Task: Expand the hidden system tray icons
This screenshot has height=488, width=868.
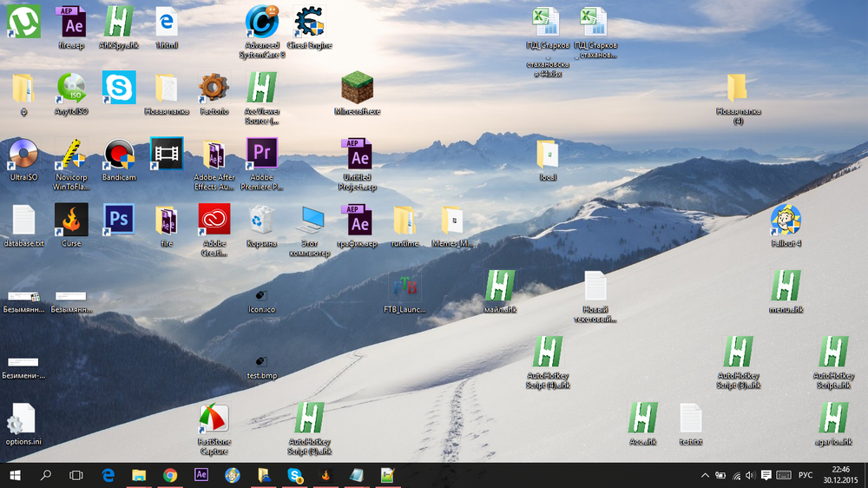Action: 705,475
